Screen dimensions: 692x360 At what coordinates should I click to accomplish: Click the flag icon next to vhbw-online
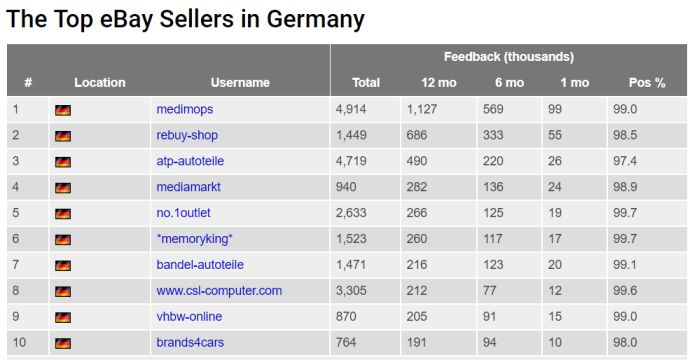(x=63, y=318)
